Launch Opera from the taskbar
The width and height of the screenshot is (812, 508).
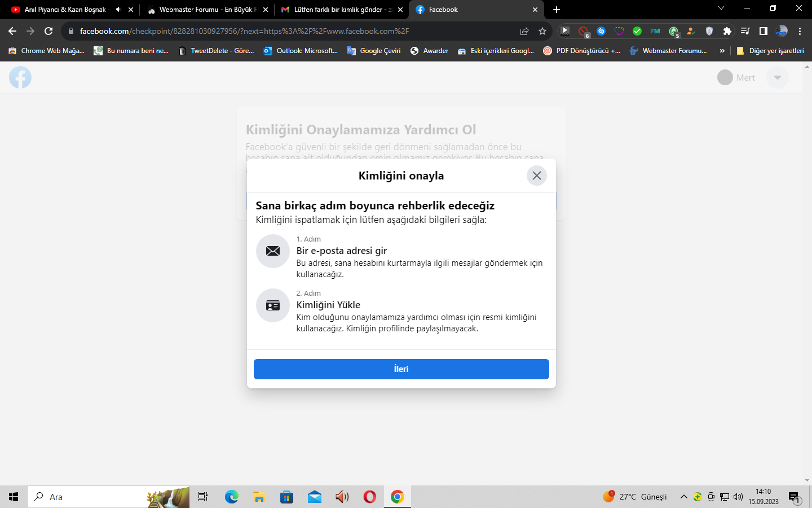coord(369,497)
